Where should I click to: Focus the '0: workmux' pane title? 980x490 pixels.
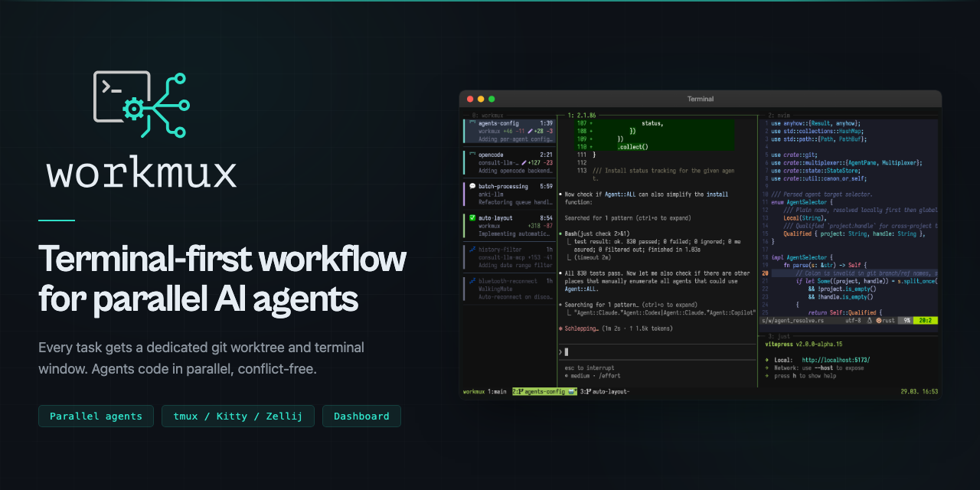coord(488,115)
